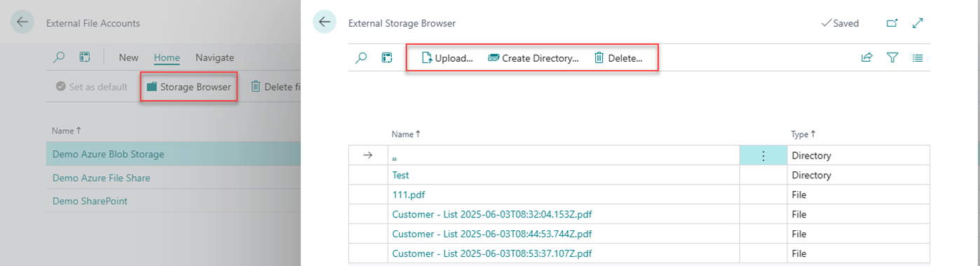Open the share icon in Storage Browser
The image size is (980, 266).
coord(866,58)
